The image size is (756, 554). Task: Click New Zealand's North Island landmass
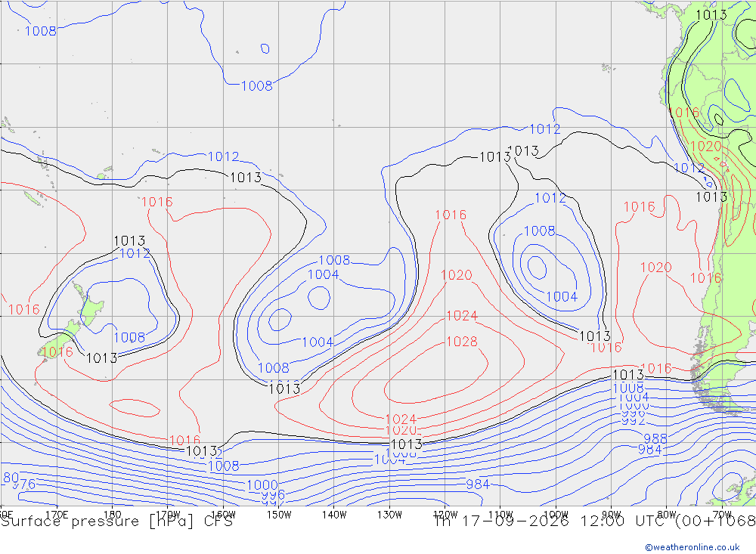point(90,305)
